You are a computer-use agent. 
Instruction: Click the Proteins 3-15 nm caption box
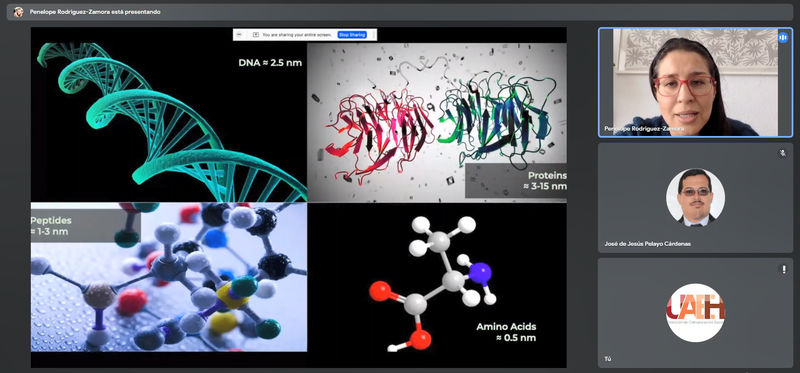point(516,181)
